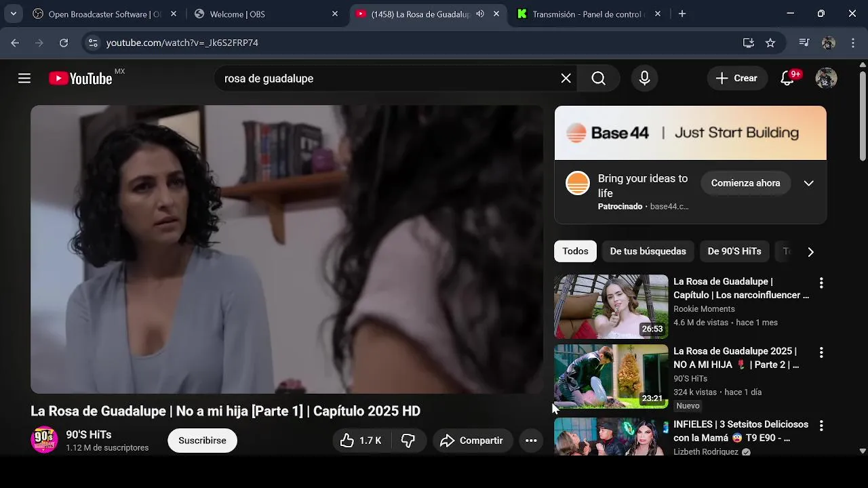This screenshot has height=488, width=868.
Task: Click the install app icon in the address bar
Action: 749,43
